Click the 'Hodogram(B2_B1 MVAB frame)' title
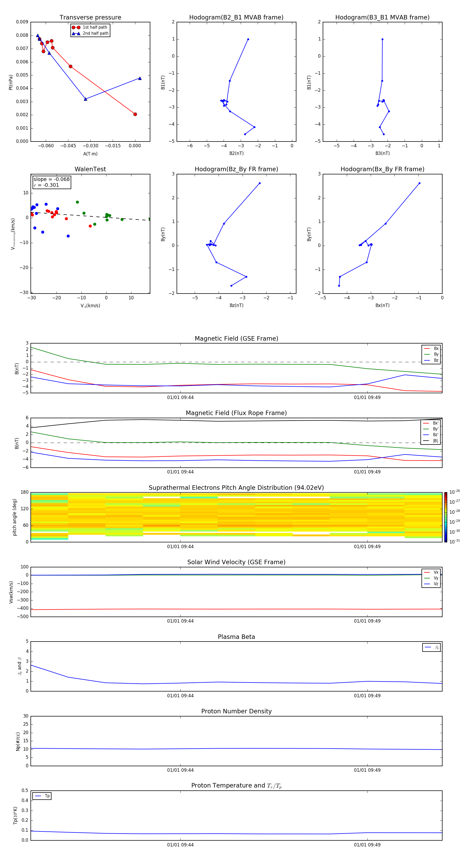Screen dimensions: 473x868 click(x=236, y=18)
